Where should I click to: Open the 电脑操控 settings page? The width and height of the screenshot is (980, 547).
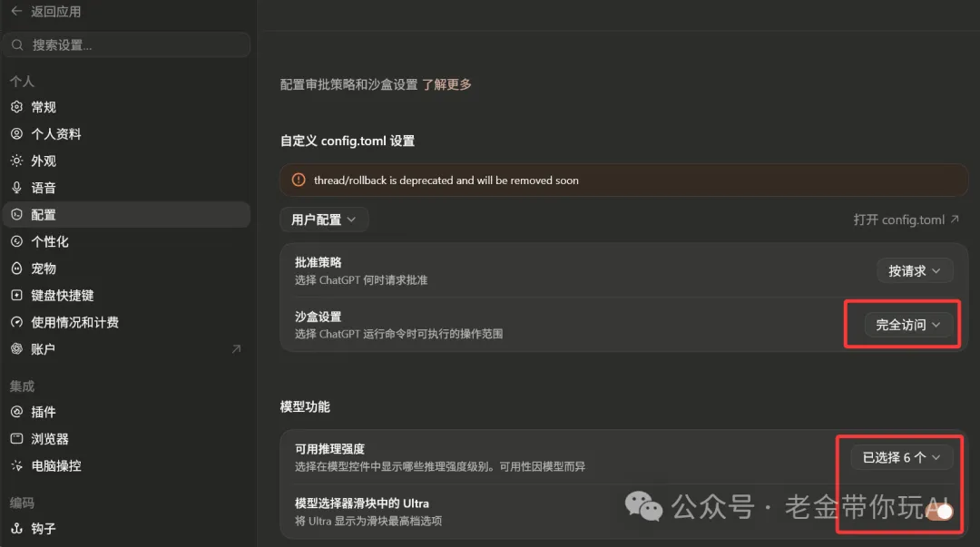click(x=127, y=465)
